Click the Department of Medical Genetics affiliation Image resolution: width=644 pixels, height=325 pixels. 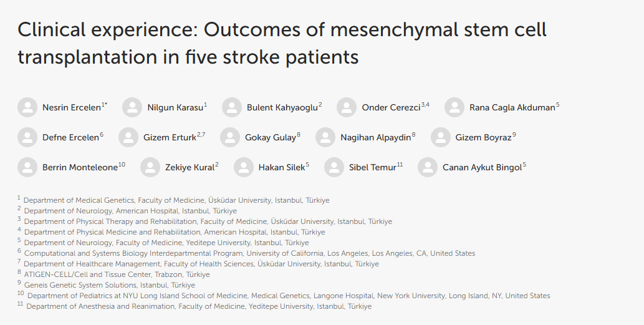pyautogui.click(x=176, y=200)
